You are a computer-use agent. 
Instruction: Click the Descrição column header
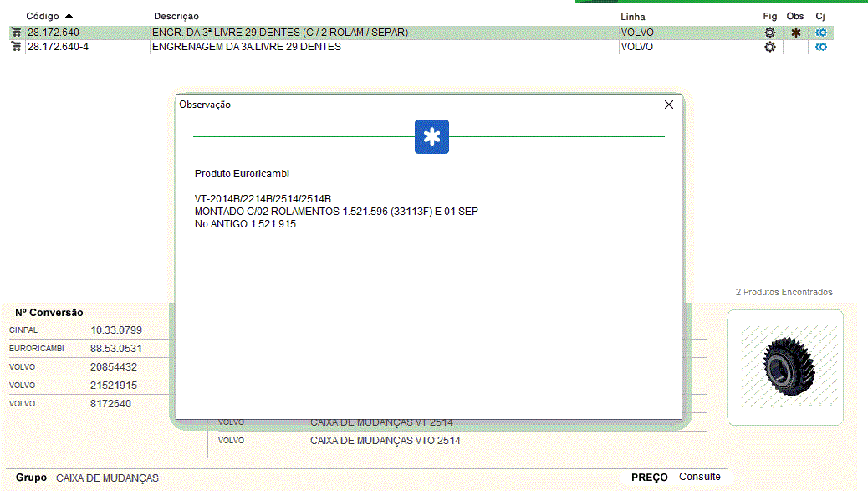[x=176, y=17]
